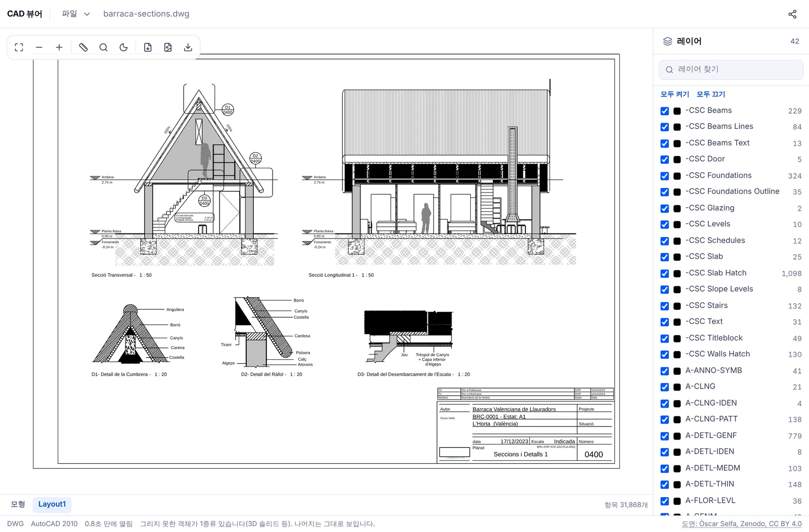Viewport: 809px width, 532px height.
Task: Zoom in with the plus icon
Action: 59,47
